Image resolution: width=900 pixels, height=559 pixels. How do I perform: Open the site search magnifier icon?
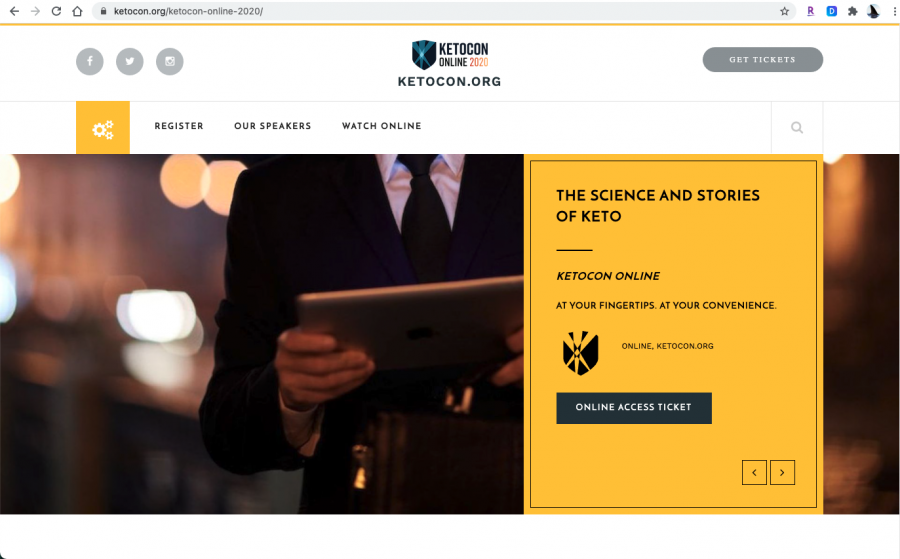click(x=797, y=127)
